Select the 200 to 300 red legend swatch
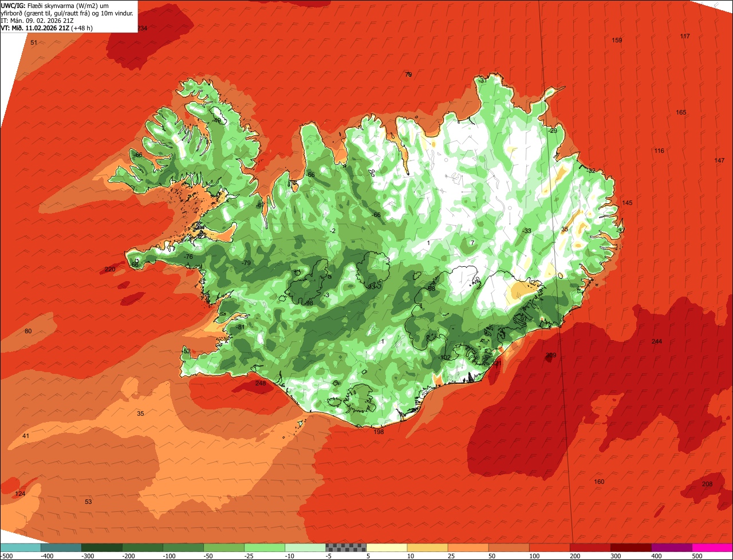Image resolution: width=733 pixels, height=560 pixels. pos(590,547)
